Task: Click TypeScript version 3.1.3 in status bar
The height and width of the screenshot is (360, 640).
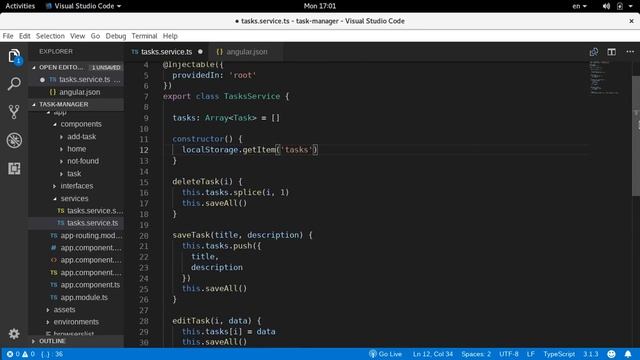Action: [590, 354]
